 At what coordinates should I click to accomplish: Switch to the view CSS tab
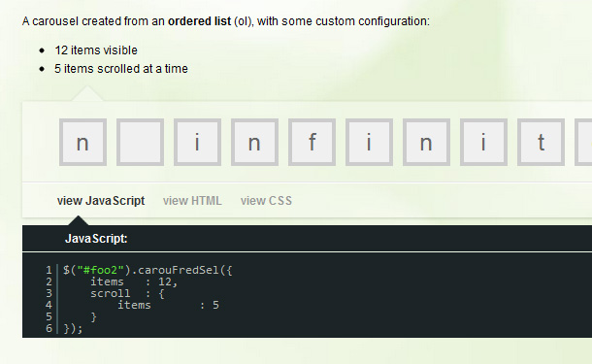click(266, 201)
